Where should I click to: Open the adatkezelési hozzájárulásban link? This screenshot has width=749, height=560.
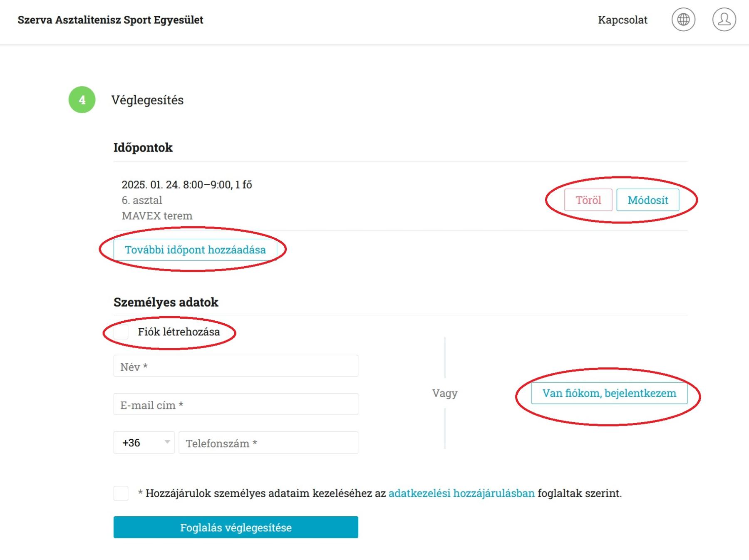(461, 493)
